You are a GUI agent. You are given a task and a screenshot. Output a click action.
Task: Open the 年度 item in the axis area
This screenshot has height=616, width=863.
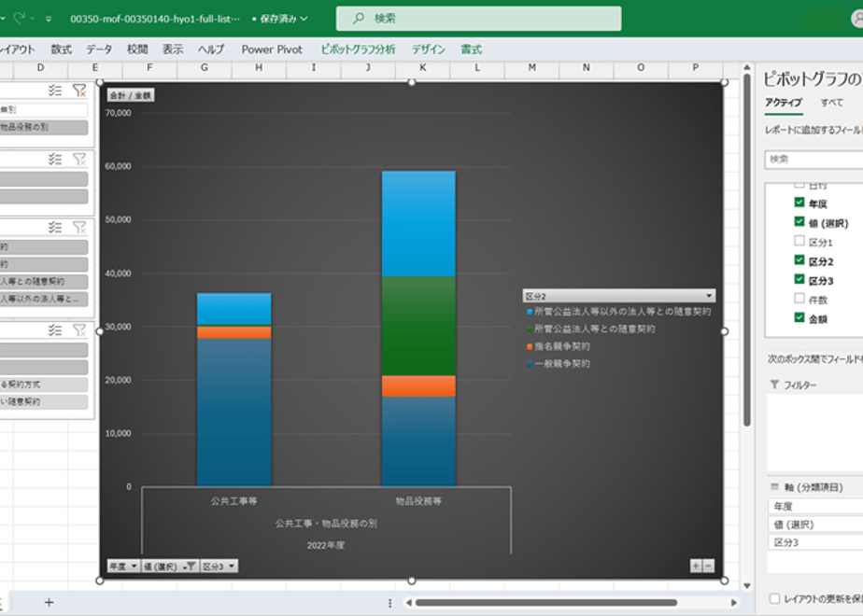pyautogui.click(x=815, y=506)
